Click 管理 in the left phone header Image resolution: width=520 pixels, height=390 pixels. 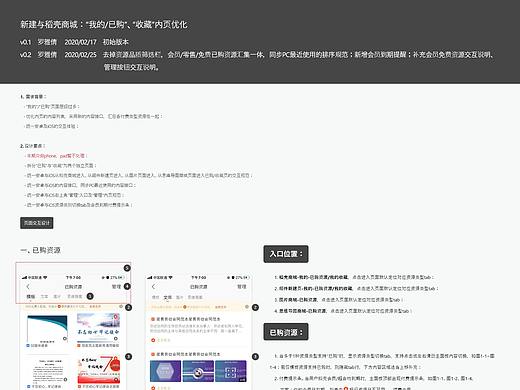click(116, 287)
